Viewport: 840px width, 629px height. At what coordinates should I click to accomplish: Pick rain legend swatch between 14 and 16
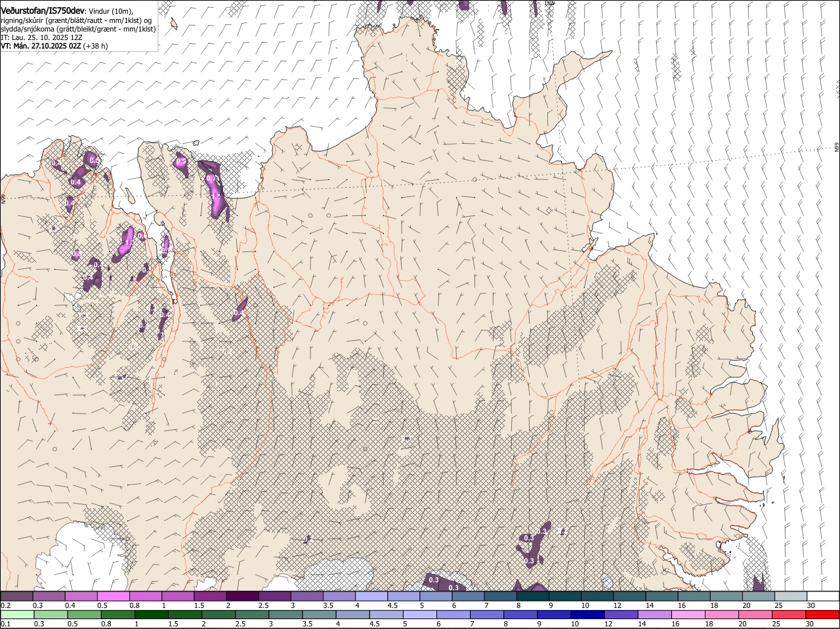[654, 615]
